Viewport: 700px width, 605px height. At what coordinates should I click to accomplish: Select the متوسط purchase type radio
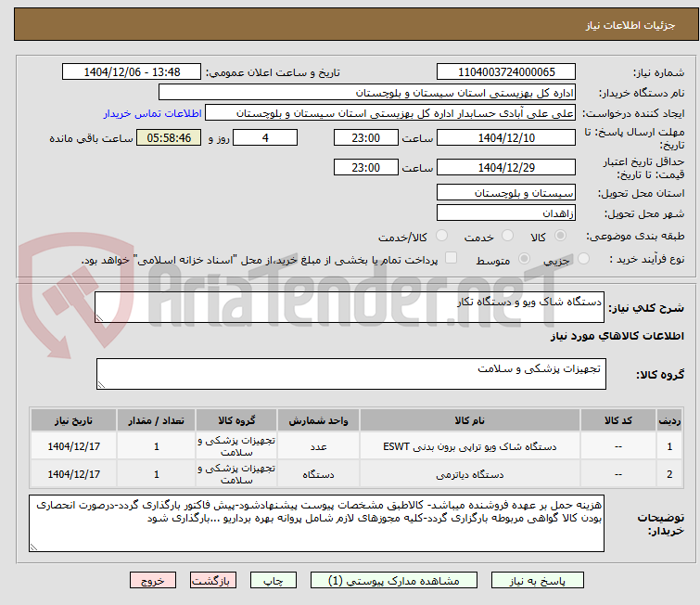point(524,259)
